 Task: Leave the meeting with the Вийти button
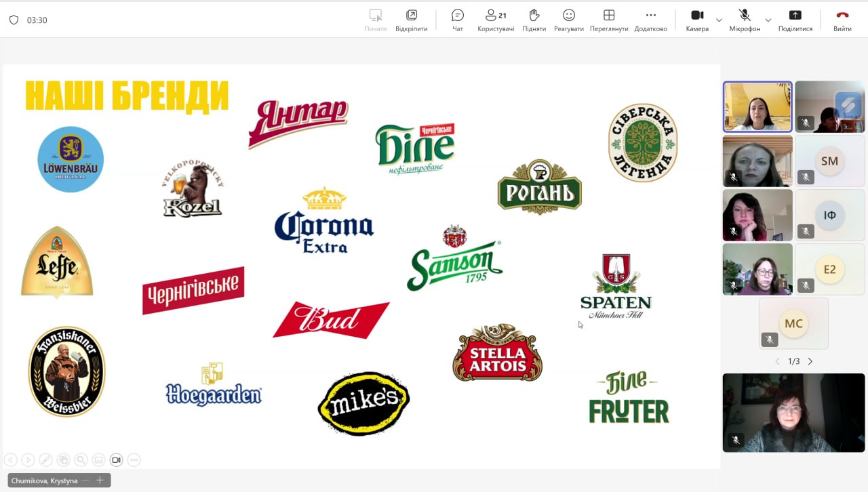click(x=842, y=20)
